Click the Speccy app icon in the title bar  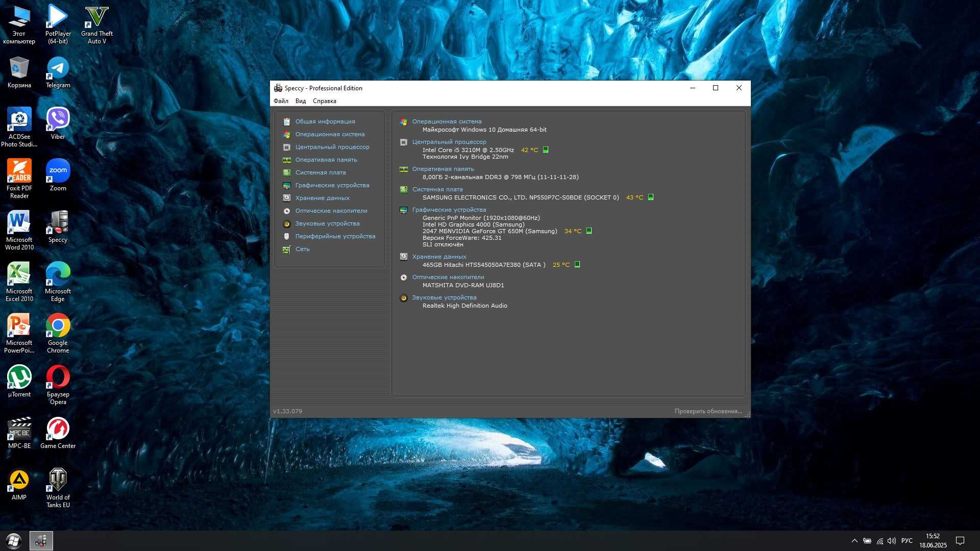278,88
